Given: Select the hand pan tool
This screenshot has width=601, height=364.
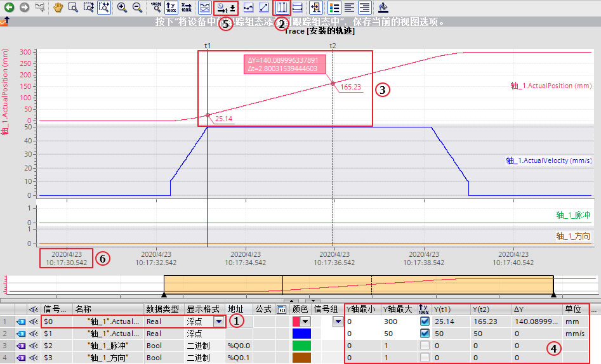Looking at the screenshot, I should (x=58, y=7).
